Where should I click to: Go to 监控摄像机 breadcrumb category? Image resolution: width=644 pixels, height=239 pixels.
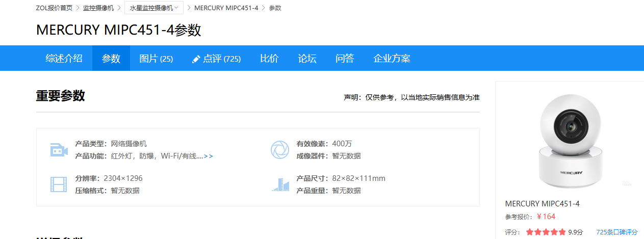(98, 8)
